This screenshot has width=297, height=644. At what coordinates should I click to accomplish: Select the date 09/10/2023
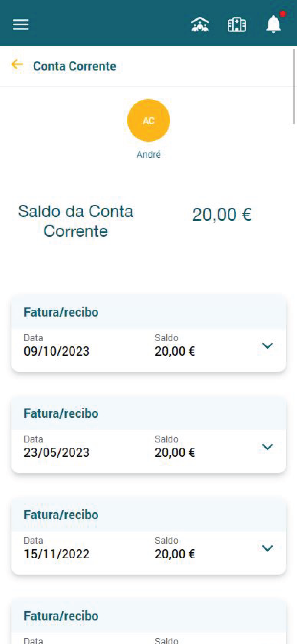56,351
